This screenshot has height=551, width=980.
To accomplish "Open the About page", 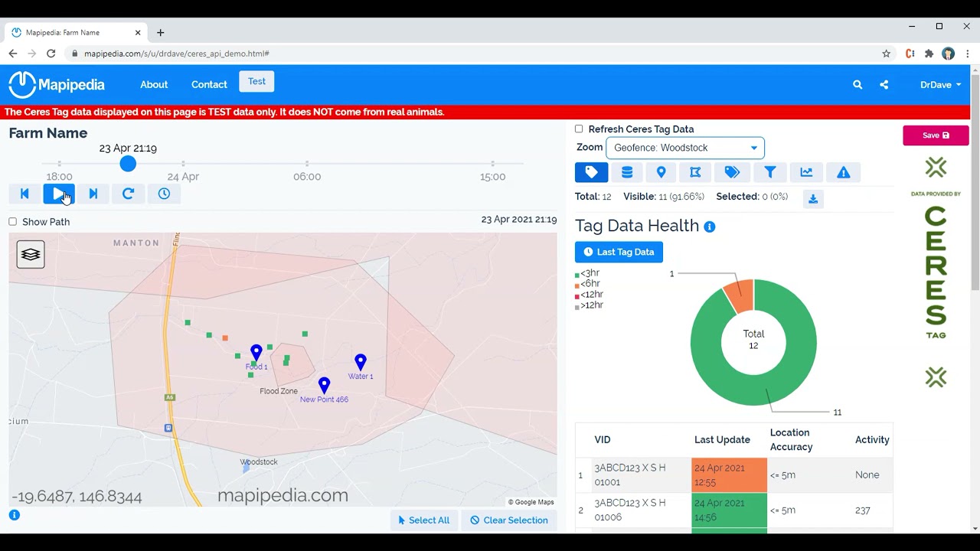I will tap(154, 85).
